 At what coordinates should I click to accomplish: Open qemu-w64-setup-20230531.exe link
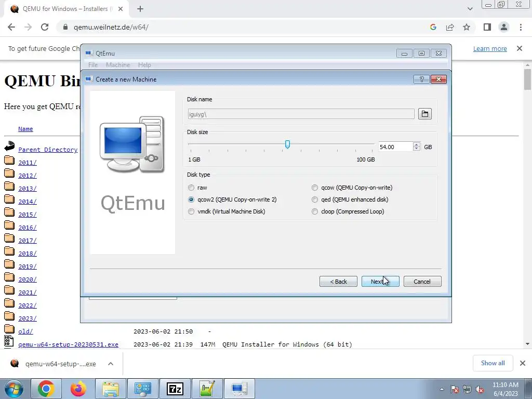click(x=68, y=344)
